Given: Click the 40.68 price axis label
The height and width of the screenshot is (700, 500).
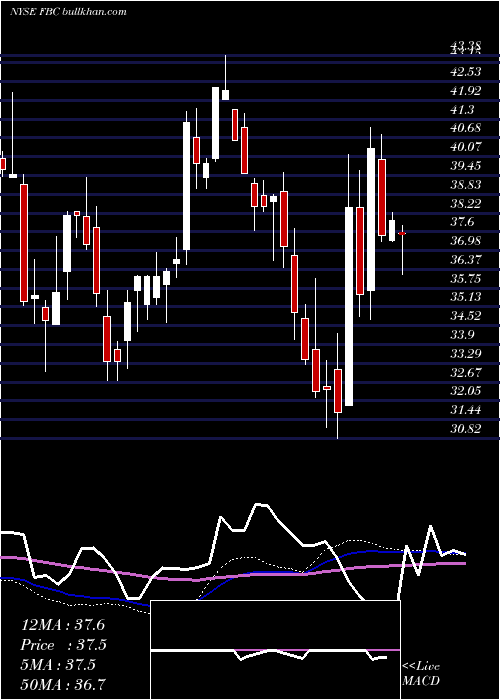Looking at the screenshot, I should 466,128.
